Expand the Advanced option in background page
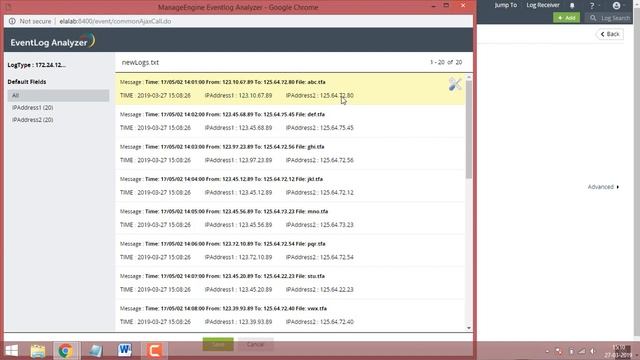The image size is (640, 360). [x=603, y=187]
